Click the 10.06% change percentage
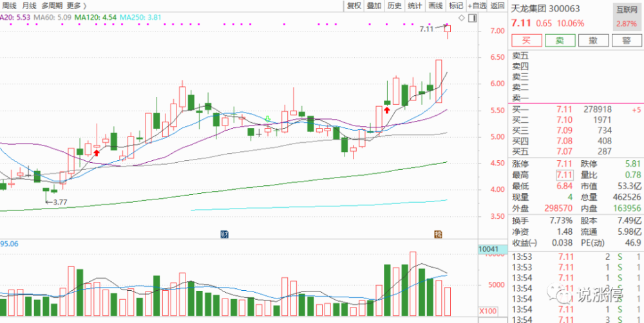Viewport: 644px width, 323px height. [x=570, y=23]
